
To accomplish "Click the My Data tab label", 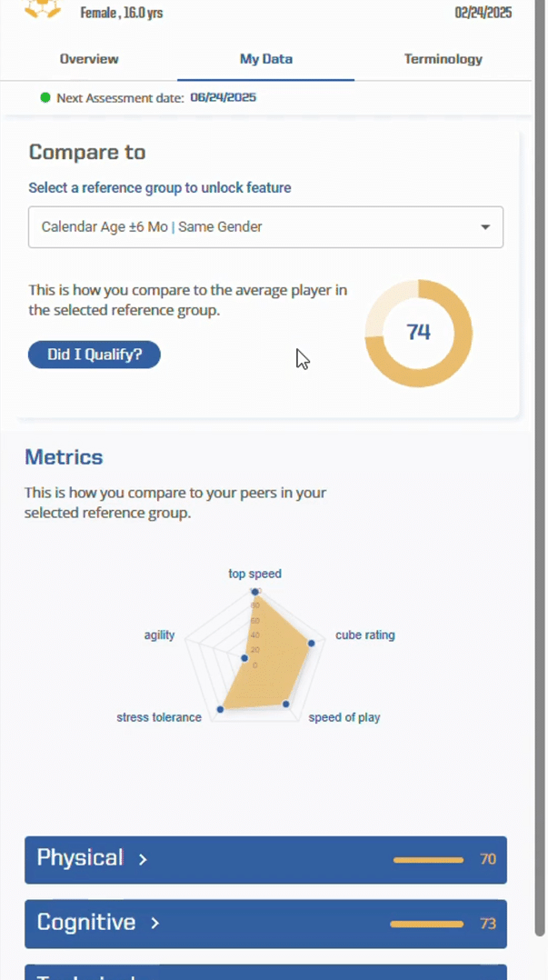I will (x=265, y=59).
